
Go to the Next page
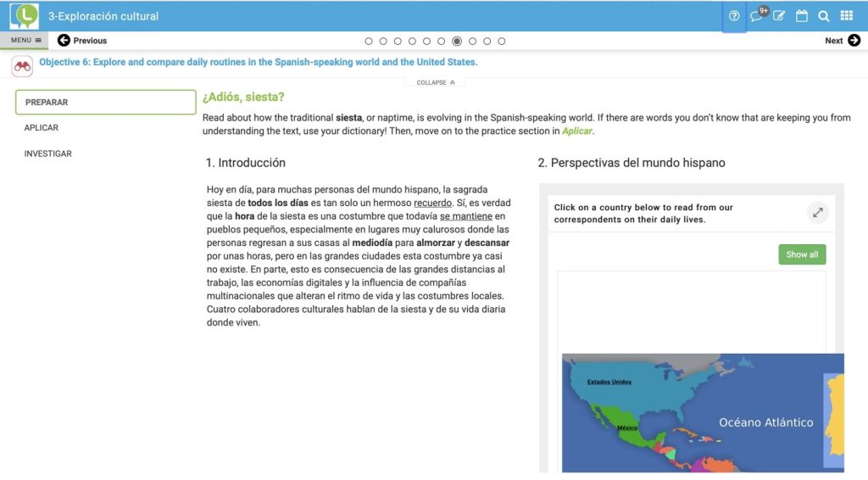pyautogui.click(x=843, y=41)
